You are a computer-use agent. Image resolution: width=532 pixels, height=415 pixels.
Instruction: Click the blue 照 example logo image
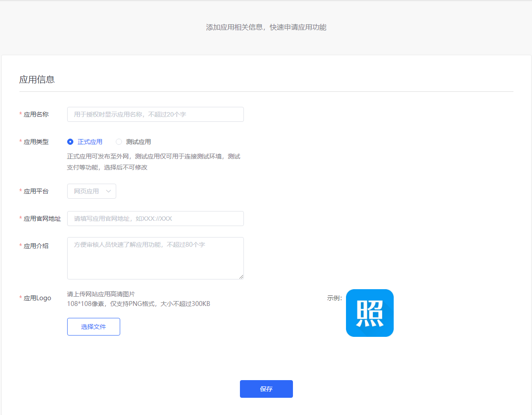(x=369, y=313)
